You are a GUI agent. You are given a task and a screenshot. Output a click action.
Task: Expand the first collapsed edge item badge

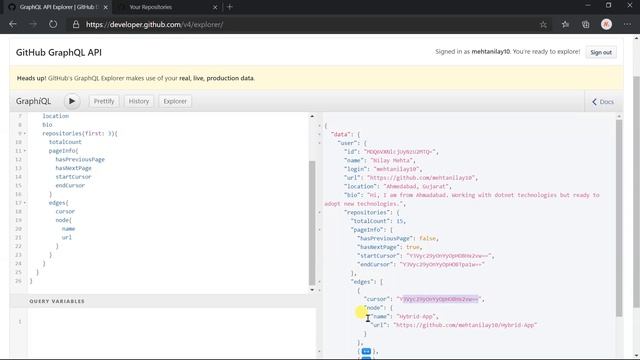pyautogui.click(x=366, y=351)
